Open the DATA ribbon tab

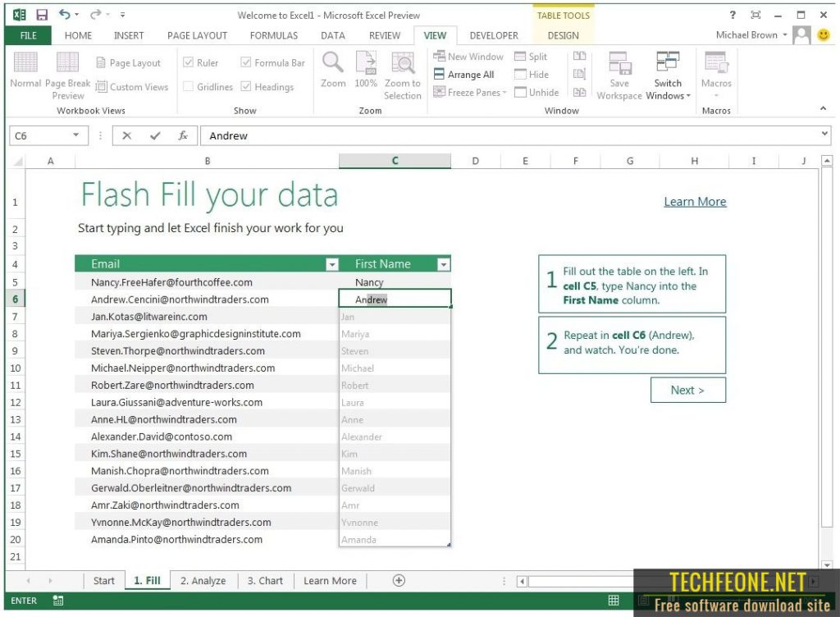tap(333, 35)
